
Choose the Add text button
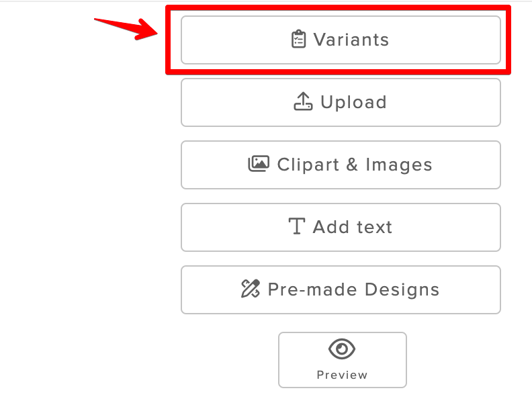[x=341, y=227]
